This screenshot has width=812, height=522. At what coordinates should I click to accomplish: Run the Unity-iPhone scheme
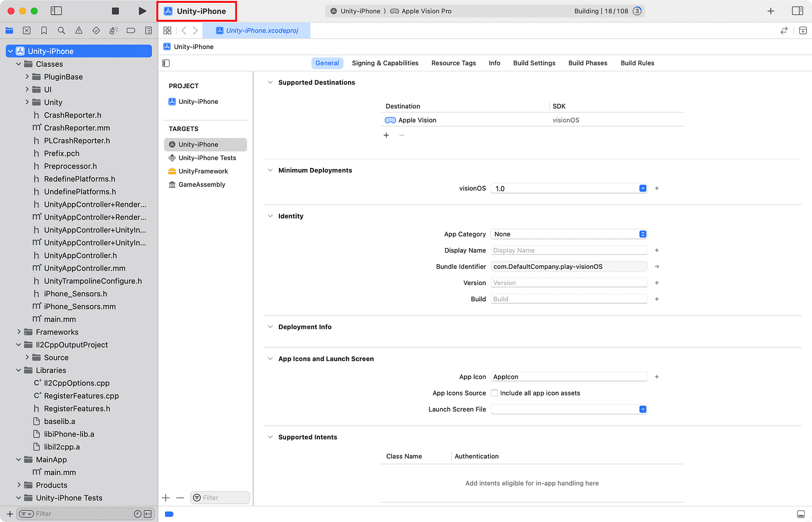pyautogui.click(x=142, y=11)
